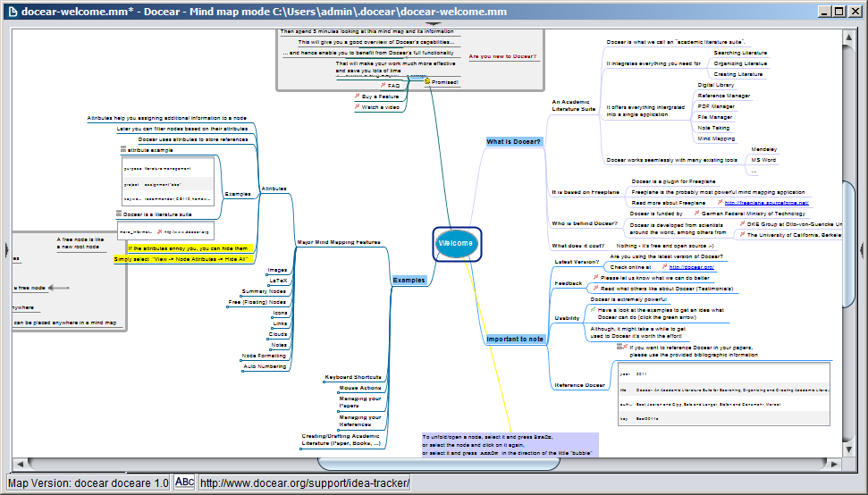Click the idea-tracker URL in the status bar
This screenshot has width=868, height=495.
coord(305,482)
